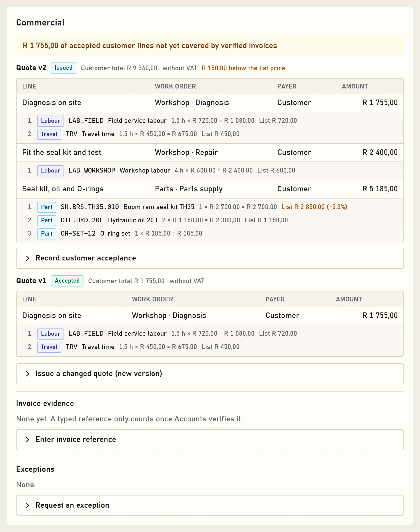Click the OIL.HYD.20L part code
The width and height of the screenshot is (420, 532).
pyautogui.click(x=82, y=220)
